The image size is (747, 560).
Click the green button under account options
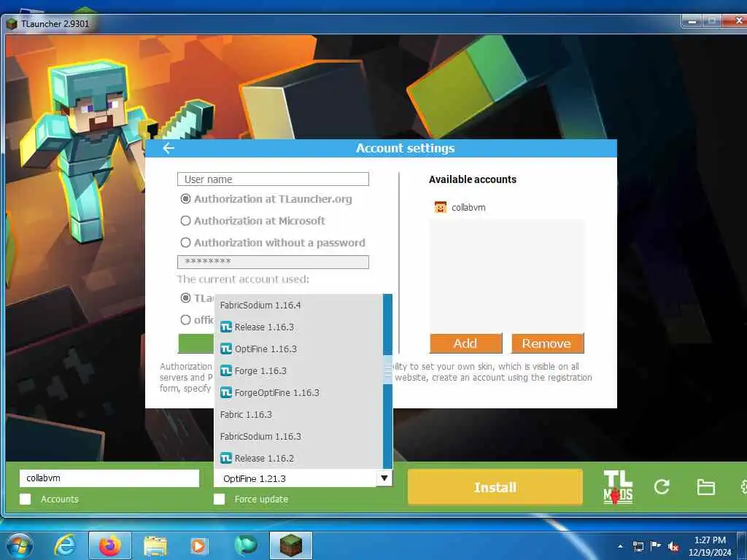[196, 343]
